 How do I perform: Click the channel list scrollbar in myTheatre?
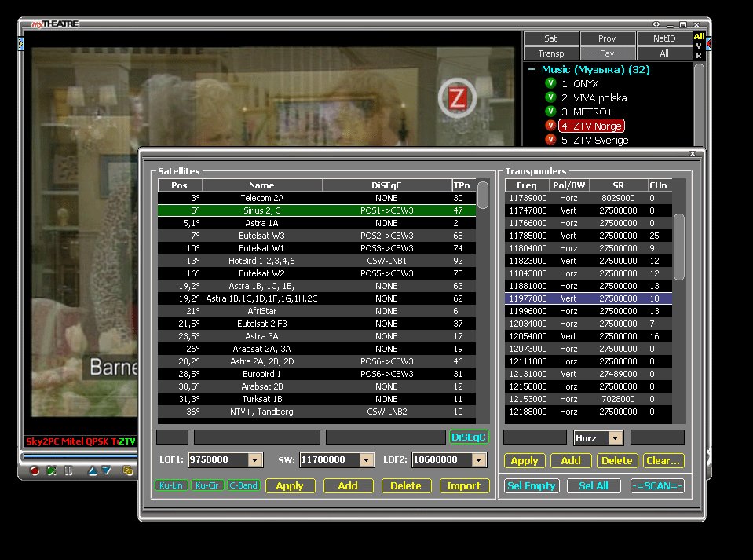click(x=699, y=104)
